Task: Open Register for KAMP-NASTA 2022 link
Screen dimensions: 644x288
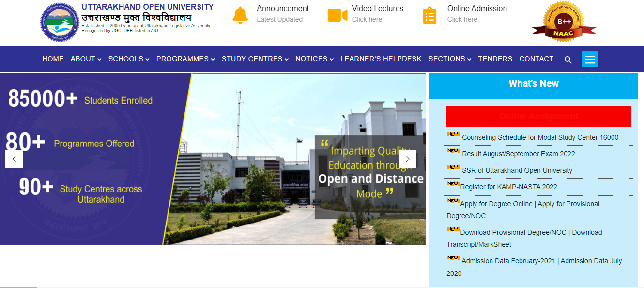Action: tap(508, 187)
